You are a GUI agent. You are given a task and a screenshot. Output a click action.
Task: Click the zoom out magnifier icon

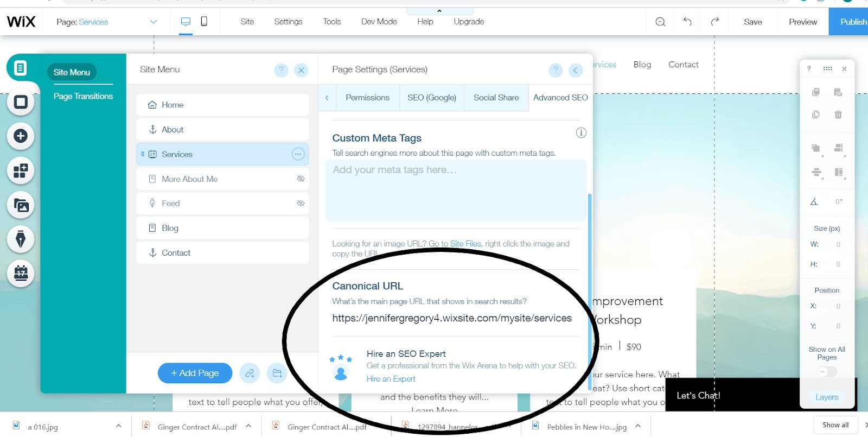tap(660, 22)
